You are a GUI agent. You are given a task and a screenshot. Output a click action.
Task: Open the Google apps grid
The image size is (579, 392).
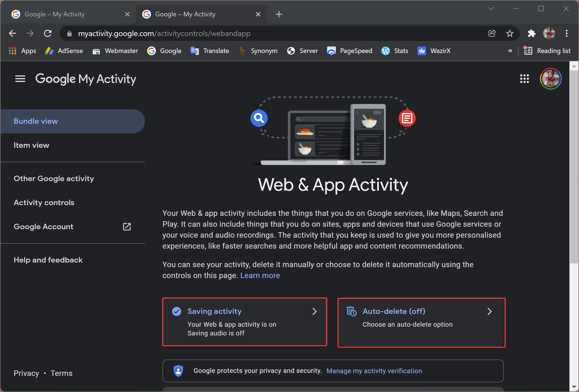[524, 79]
